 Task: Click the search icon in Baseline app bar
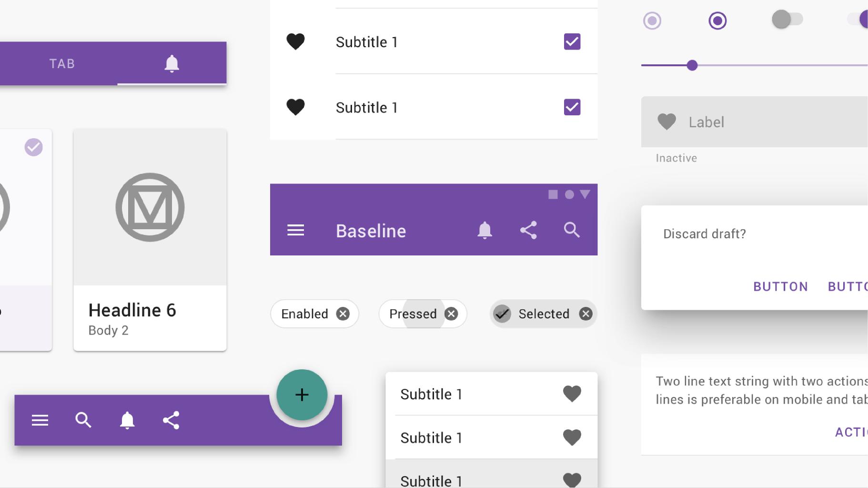572,230
